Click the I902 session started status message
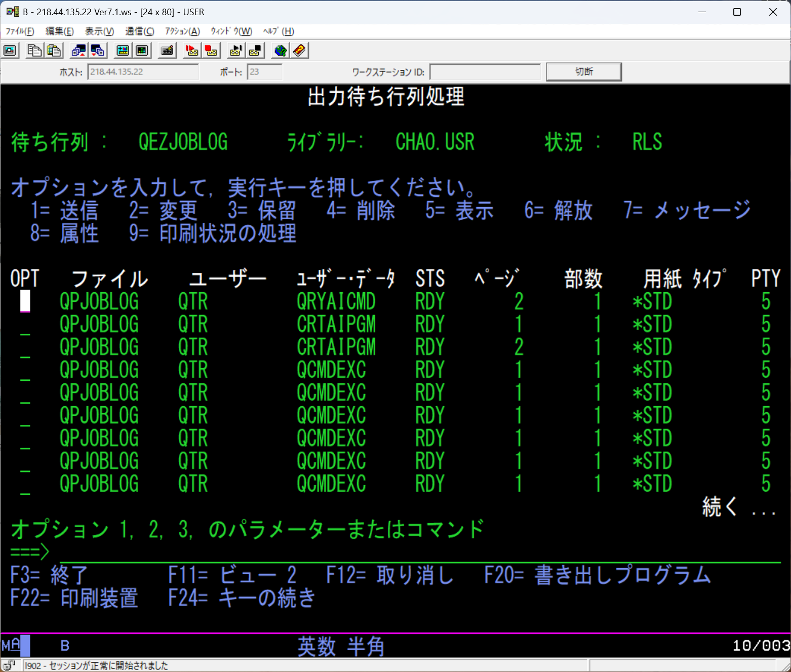This screenshot has height=672, width=791. point(96,665)
